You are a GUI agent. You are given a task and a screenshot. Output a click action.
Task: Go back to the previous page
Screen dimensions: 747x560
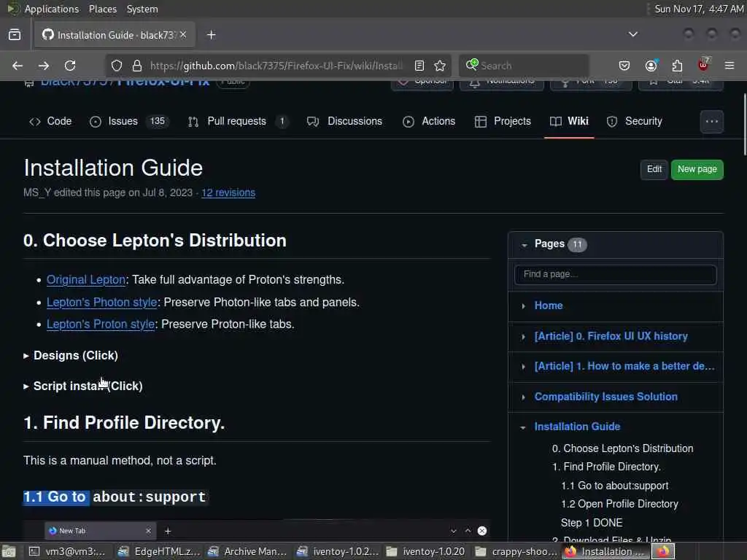click(x=18, y=66)
